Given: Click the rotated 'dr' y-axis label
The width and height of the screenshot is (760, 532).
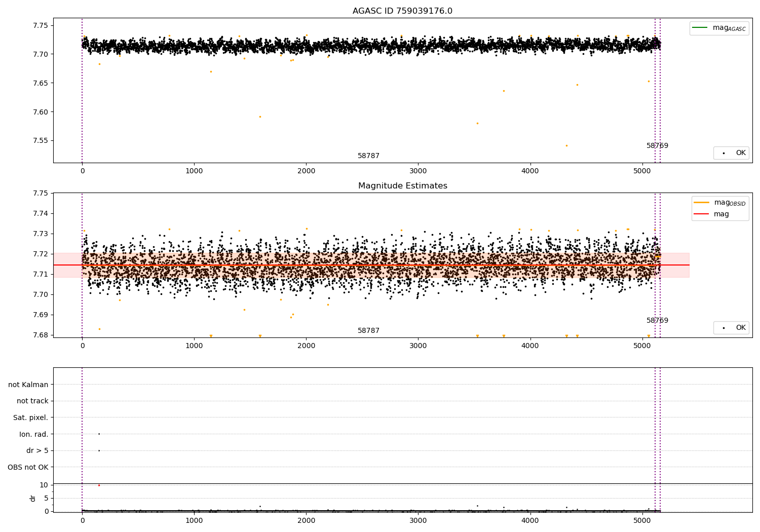Looking at the screenshot, I should [x=33, y=498].
